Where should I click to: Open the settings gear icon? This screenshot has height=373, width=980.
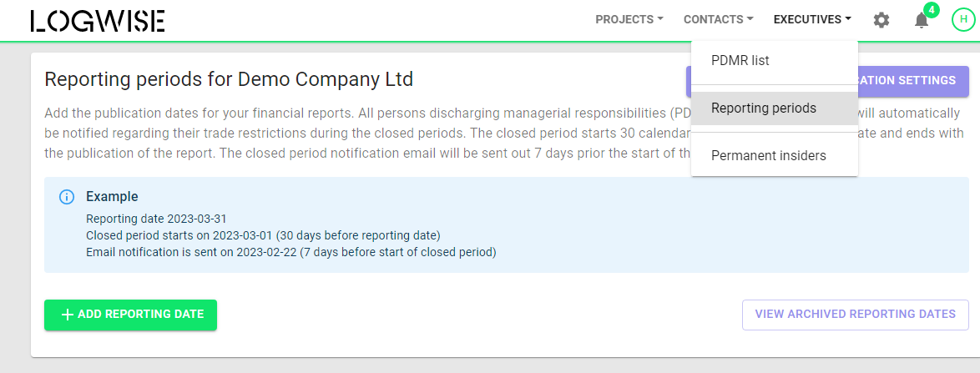tap(881, 20)
